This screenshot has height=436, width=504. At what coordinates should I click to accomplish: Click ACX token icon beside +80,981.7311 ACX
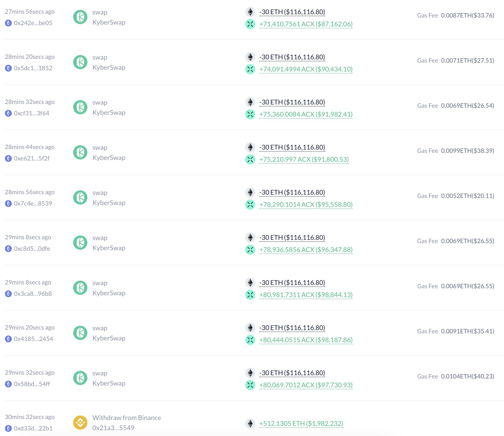click(250, 295)
